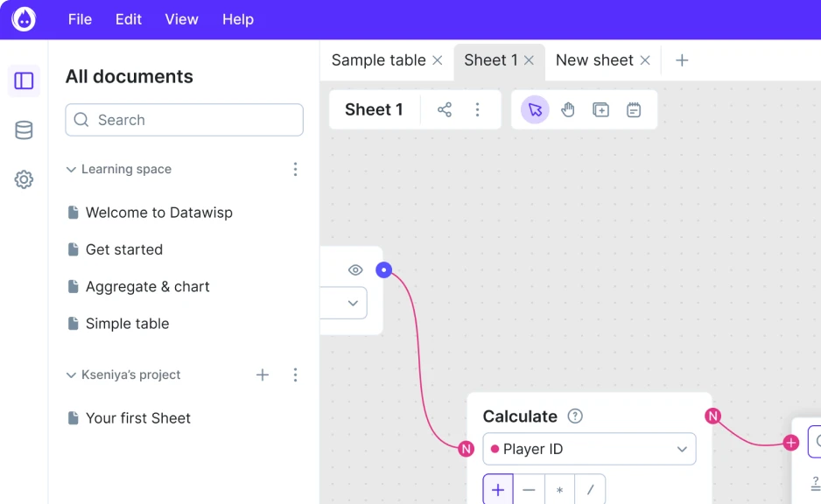Select the pointer cursor tool

tap(535, 110)
